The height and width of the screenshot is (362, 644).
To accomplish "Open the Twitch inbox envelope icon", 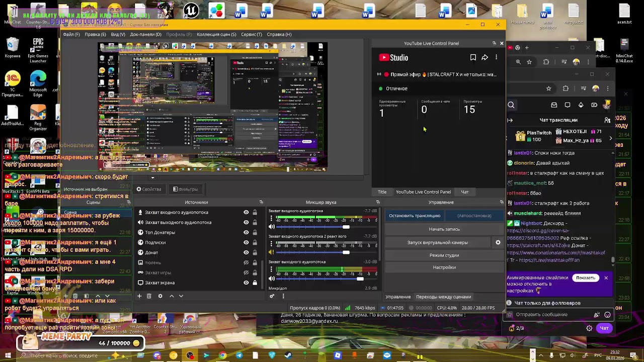I will (554, 105).
